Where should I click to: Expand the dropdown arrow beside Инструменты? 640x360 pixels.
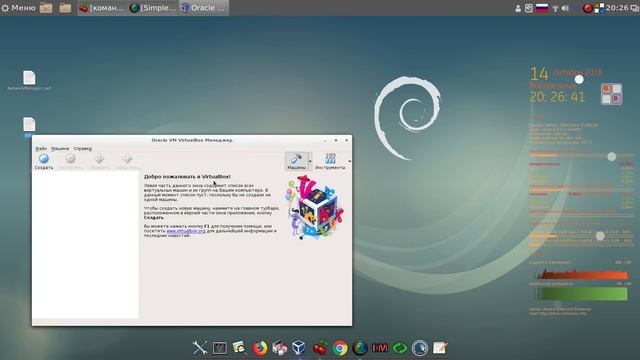click(x=349, y=161)
